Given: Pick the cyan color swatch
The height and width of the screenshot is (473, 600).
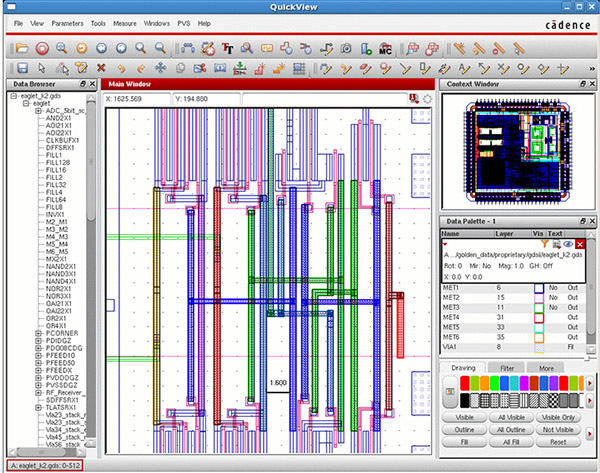Looking at the screenshot, I should coord(514,383).
